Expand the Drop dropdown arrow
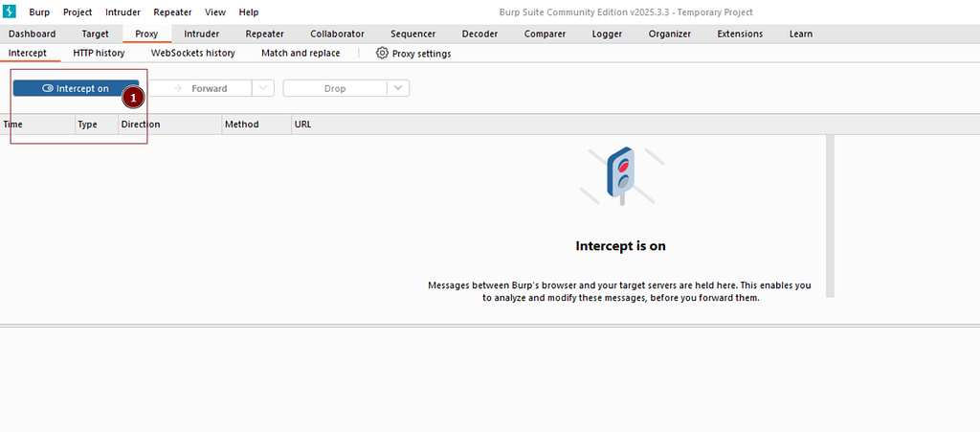This screenshot has width=980, height=432. [x=398, y=88]
